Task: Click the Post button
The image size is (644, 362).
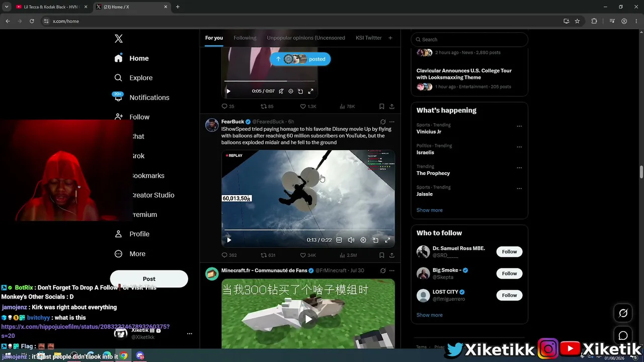Action: point(149,279)
